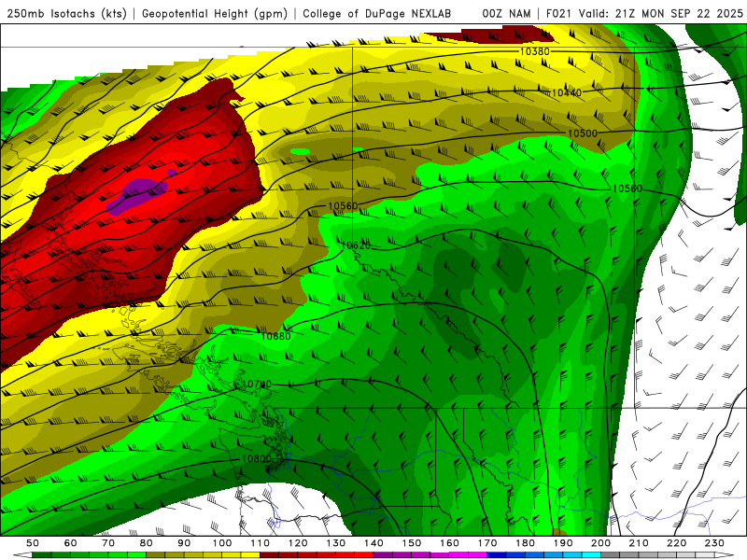The height and width of the screenshot is (560, 747).
Task: Click the cyan swatch left of 200
Action: click(x=591, y=555)
